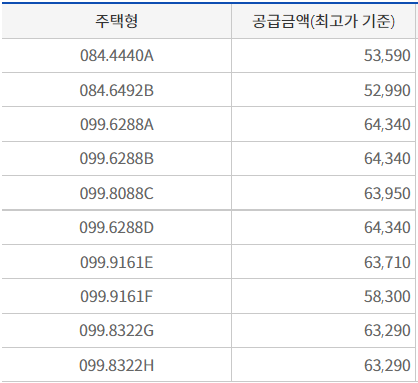Image resolution: width=418 pixels, height=383 pixels.
Task: Select housing type 099.6288B
Action: point(117,158)
